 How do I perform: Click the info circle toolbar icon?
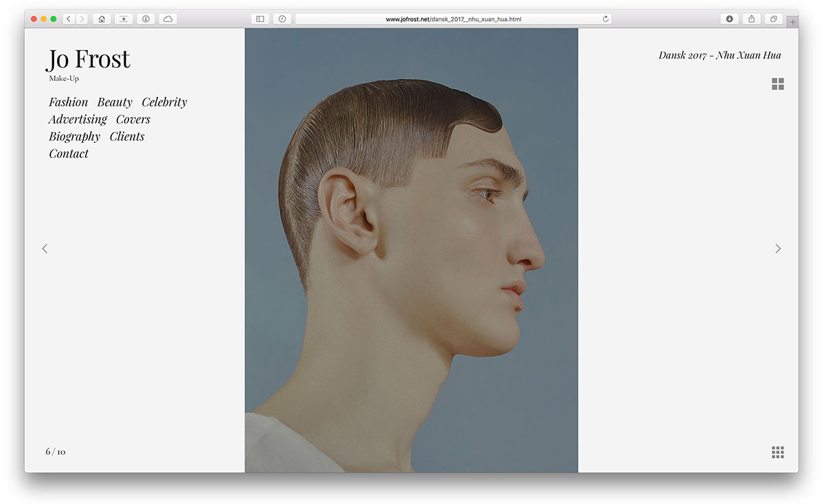click(x=146, y=19)
